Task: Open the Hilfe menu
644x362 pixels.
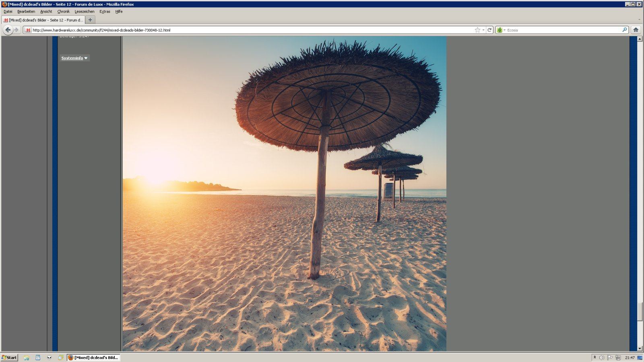Action: (x=119, y=12)
